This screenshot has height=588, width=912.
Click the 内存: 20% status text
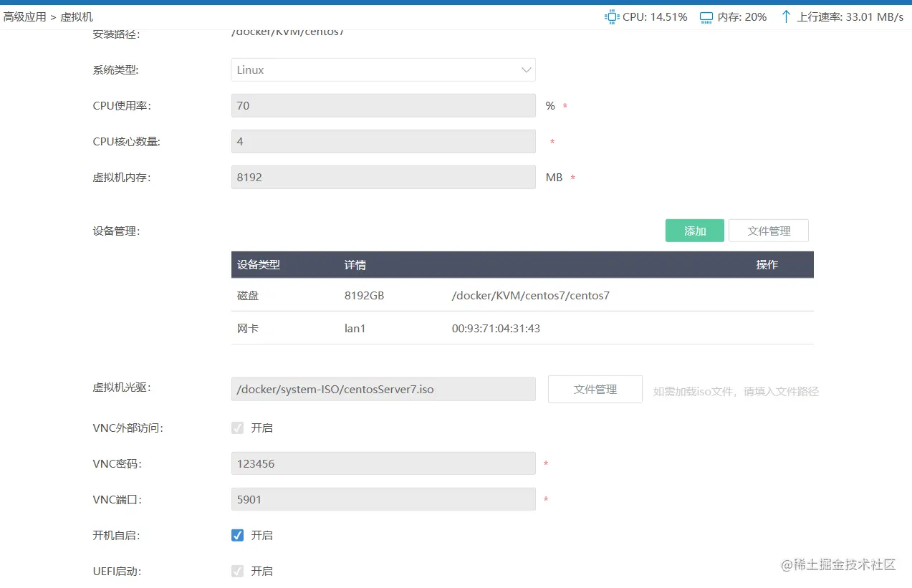tap(742, 16)
